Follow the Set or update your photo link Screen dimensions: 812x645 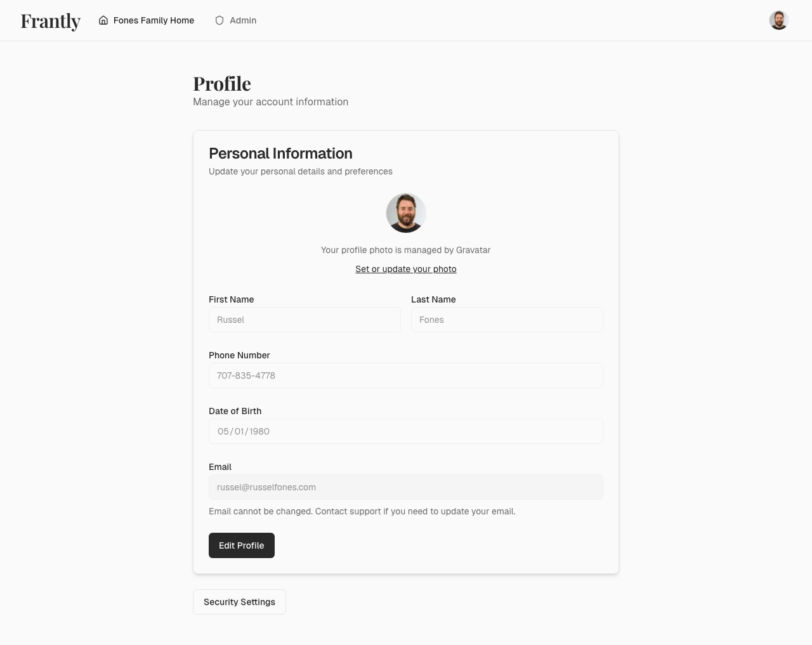coord(405,269)
